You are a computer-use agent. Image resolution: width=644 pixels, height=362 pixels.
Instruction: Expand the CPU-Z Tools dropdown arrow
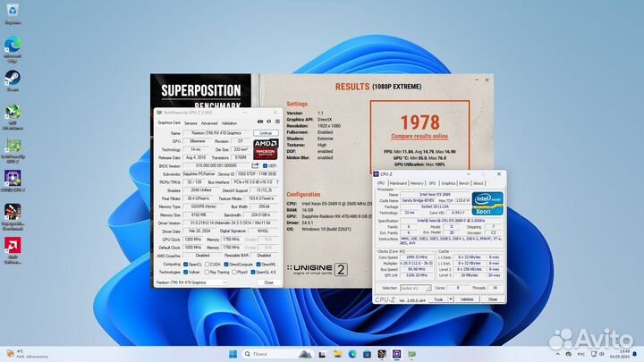tap(451, 299)
